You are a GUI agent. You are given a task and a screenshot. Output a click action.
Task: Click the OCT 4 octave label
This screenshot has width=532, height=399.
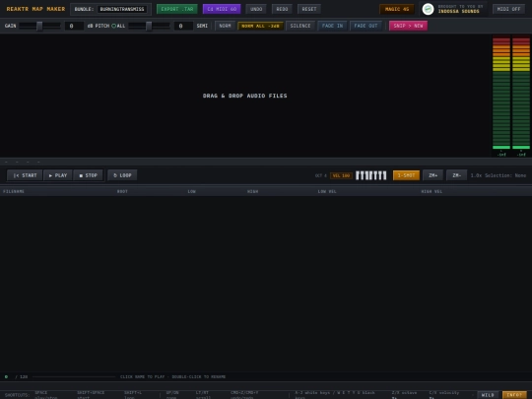tap(320, 175)
